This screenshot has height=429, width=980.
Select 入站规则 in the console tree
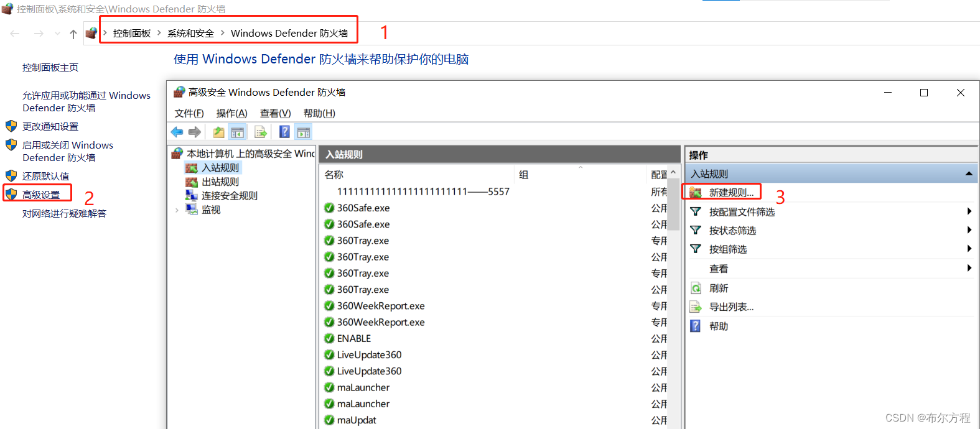[x=220, y=168]
